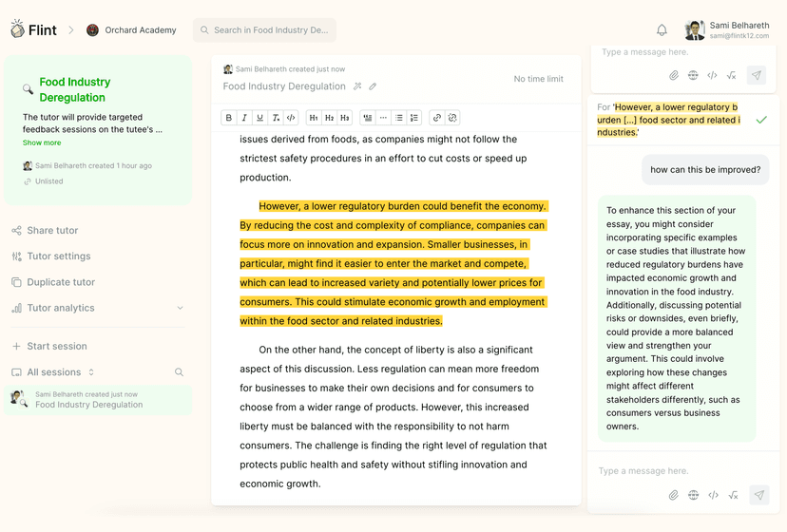This screenshot has width=787, height=532.
Task: Search sessions with the magnifier icon
Action: click(x=179, y=371)
